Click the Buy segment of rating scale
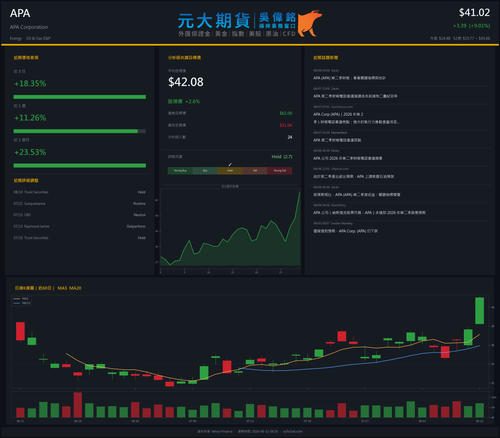Viewport: 500px width, 438px height. 205,171
